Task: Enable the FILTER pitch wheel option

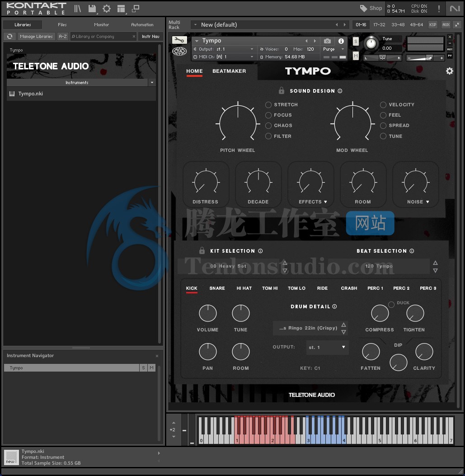Action: (268, 136)
